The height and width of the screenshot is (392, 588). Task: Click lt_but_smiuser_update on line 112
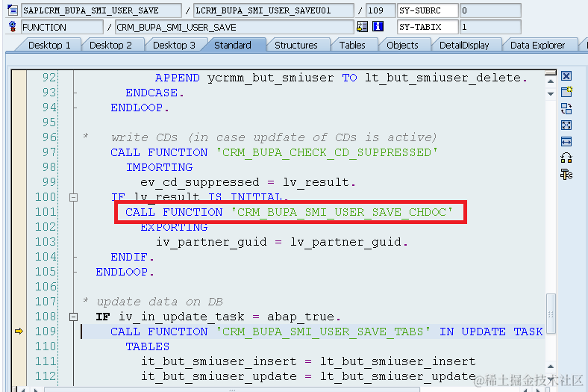398,376
